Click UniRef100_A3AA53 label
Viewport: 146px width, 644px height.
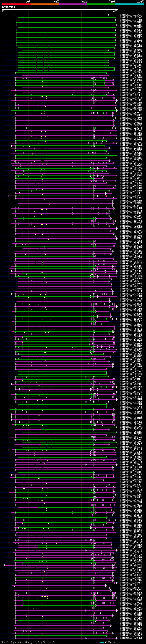(131, 138)
